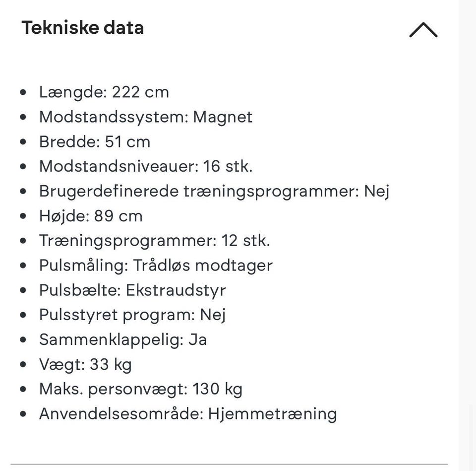Screen dimensions: 476x471
Task: Click the bullet point beside Anvendelsesområde
Action: point(24,414)
